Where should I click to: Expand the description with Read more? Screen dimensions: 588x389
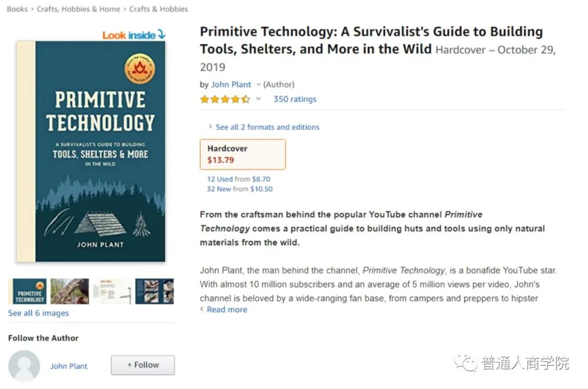[226, 309]
